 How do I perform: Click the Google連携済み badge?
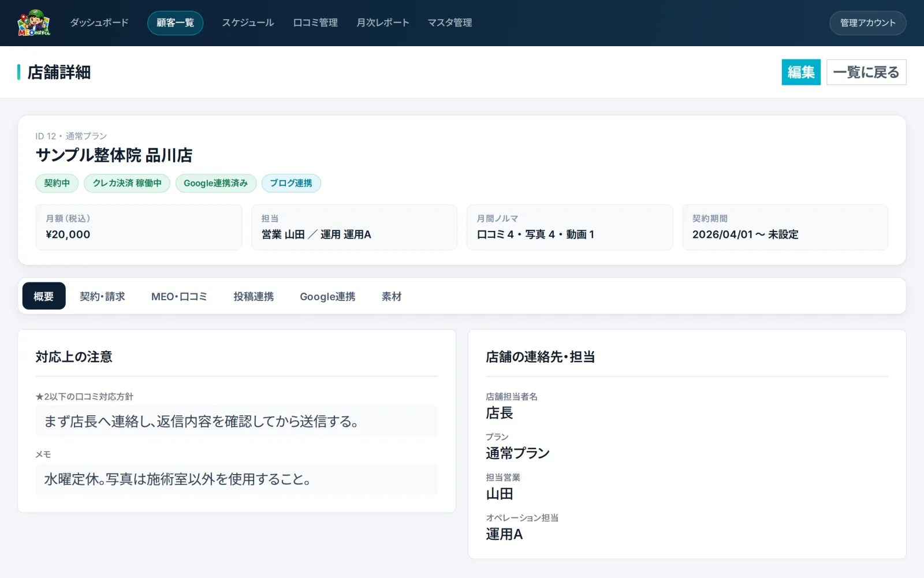coord(216,183)
